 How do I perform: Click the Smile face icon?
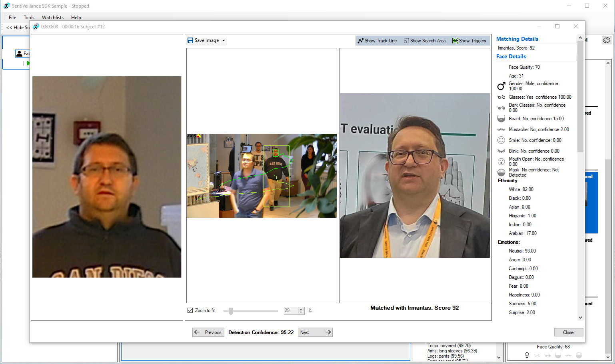point(501,140)
